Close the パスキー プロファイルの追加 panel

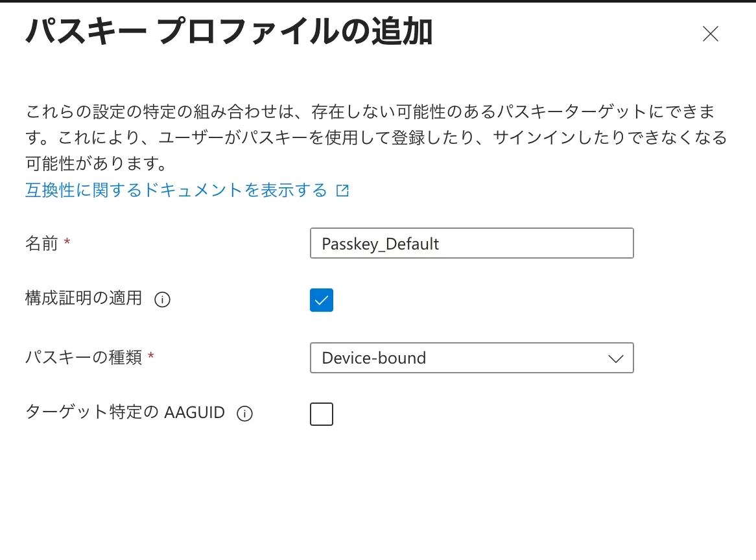point(710,34)
